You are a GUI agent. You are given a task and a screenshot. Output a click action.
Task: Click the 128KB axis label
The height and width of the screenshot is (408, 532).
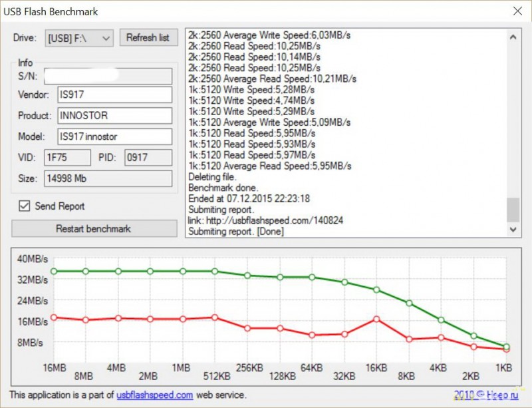tap(282, 377)
